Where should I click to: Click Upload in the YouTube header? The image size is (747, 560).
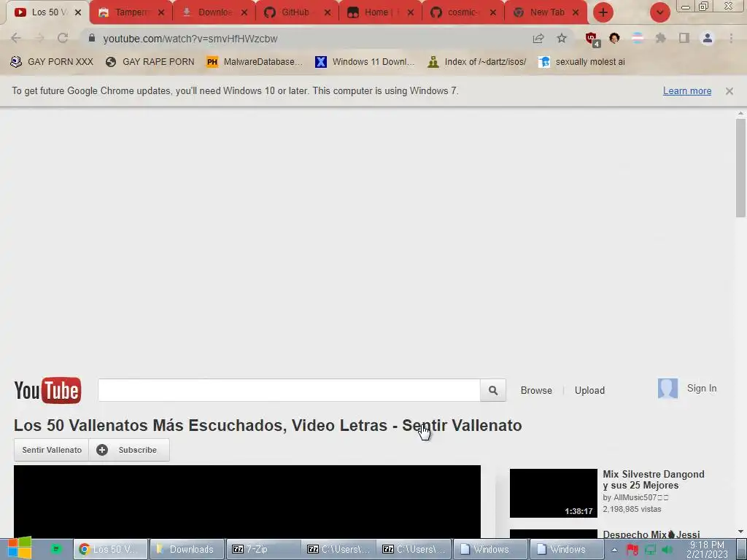589,391
